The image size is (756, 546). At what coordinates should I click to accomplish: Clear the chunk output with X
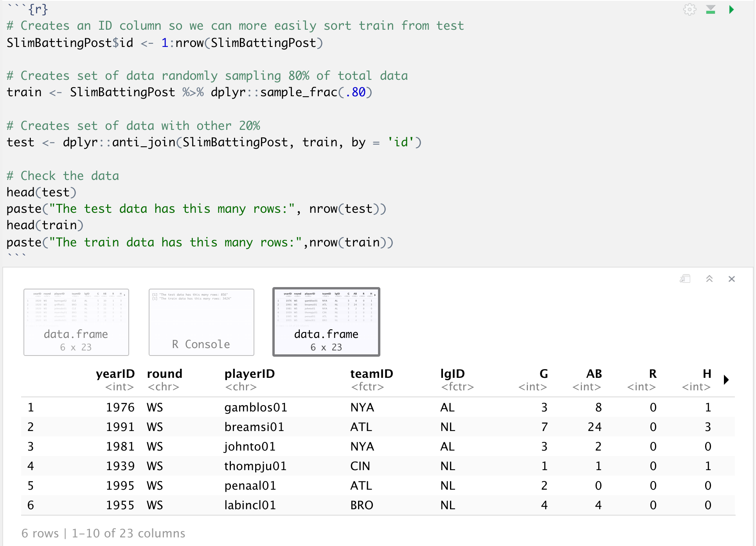(731, 279)
